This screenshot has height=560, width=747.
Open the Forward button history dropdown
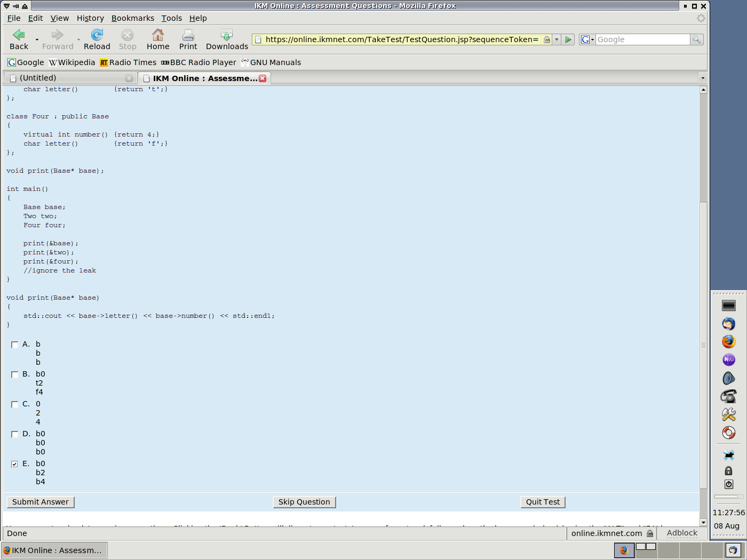78,39
